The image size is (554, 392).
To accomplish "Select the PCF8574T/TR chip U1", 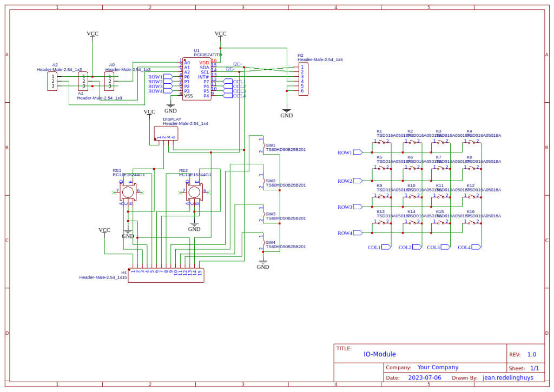I will tap(196, 79).
